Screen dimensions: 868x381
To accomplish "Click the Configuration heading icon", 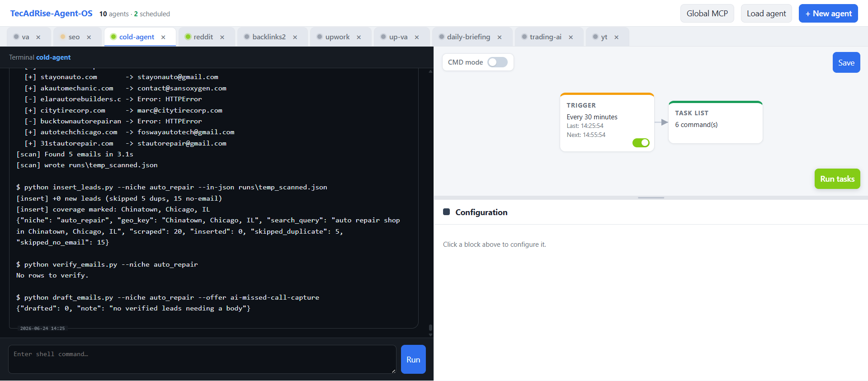I will point(446,212).
